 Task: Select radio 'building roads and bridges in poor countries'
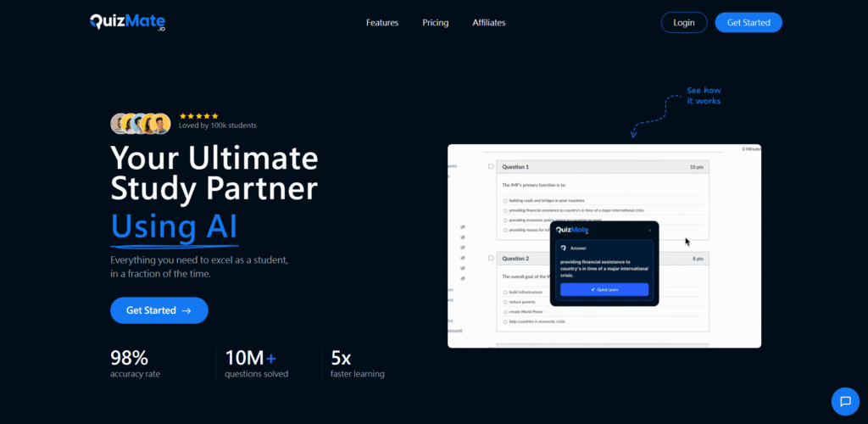505,200
